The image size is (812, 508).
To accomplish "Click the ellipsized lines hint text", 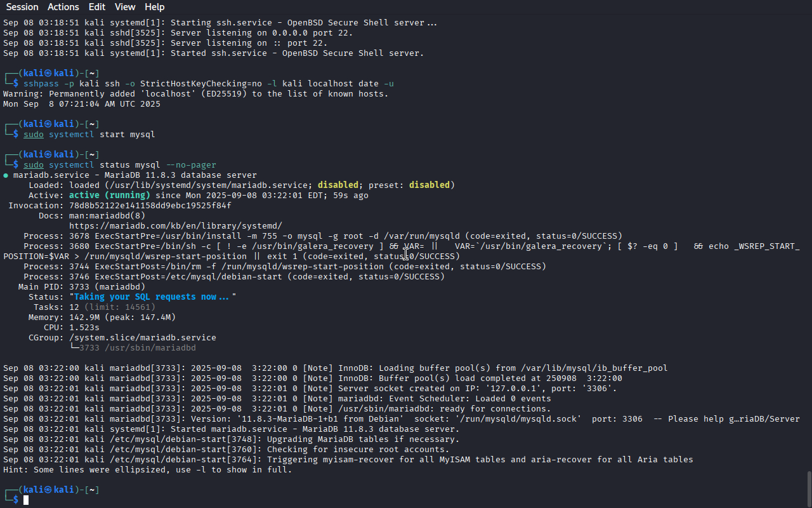I will point(148,470).
